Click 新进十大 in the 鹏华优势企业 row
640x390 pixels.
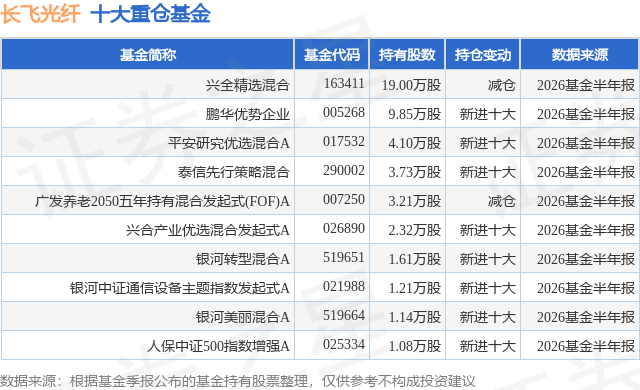(x=488, y=114)
